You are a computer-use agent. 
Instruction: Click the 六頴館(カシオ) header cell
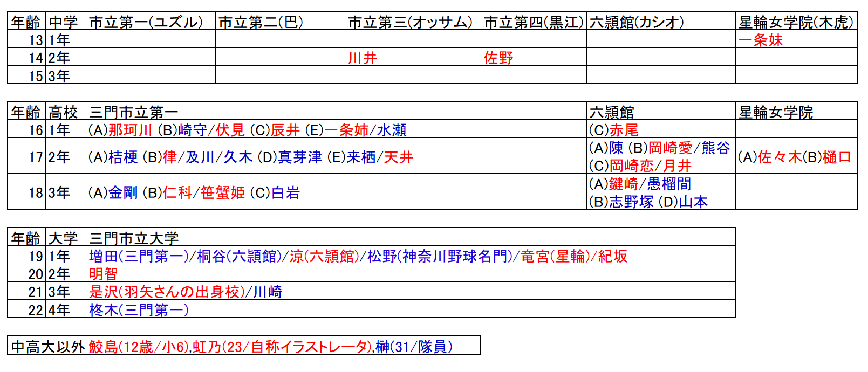(661, 22)
